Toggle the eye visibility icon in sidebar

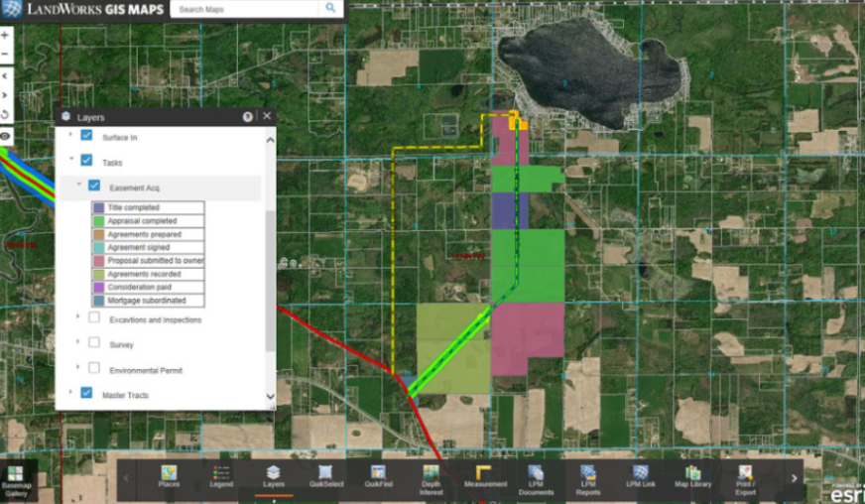coord(5,136)
